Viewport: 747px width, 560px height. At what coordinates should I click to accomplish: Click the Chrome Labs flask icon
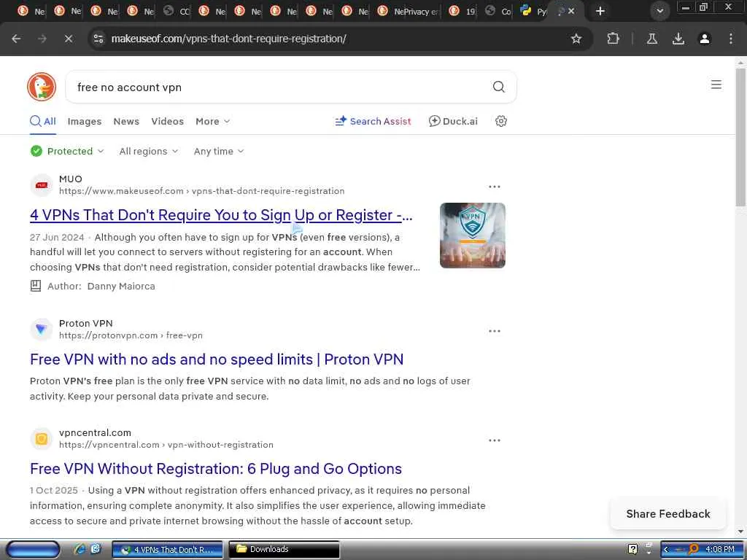(651, 39)
